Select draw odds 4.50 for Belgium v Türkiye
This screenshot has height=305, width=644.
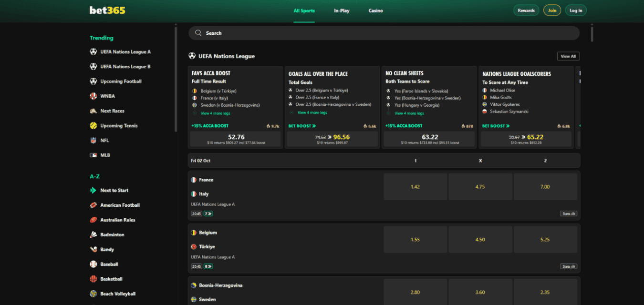point(480,240)
